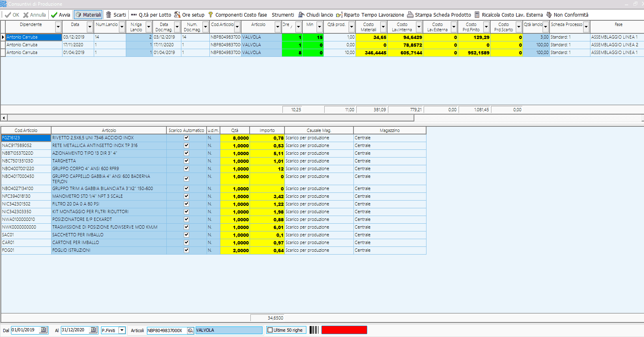
Task: Click the Dal date input field
Action: [x=25, y=330]
